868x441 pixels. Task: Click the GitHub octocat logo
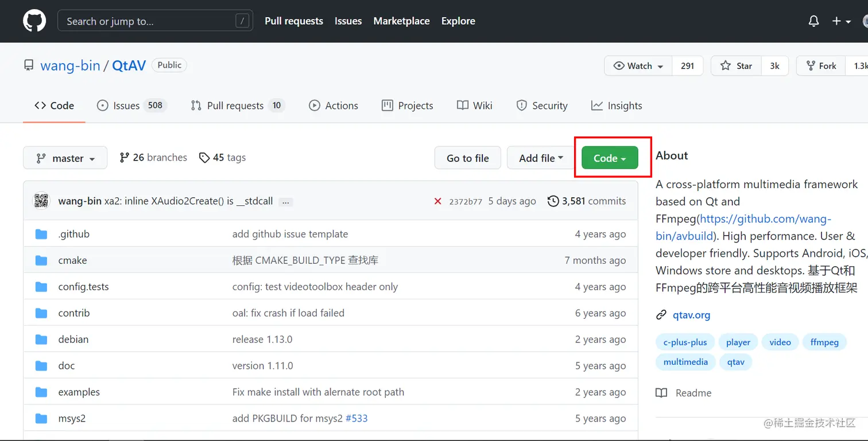[x=34, y=21]
